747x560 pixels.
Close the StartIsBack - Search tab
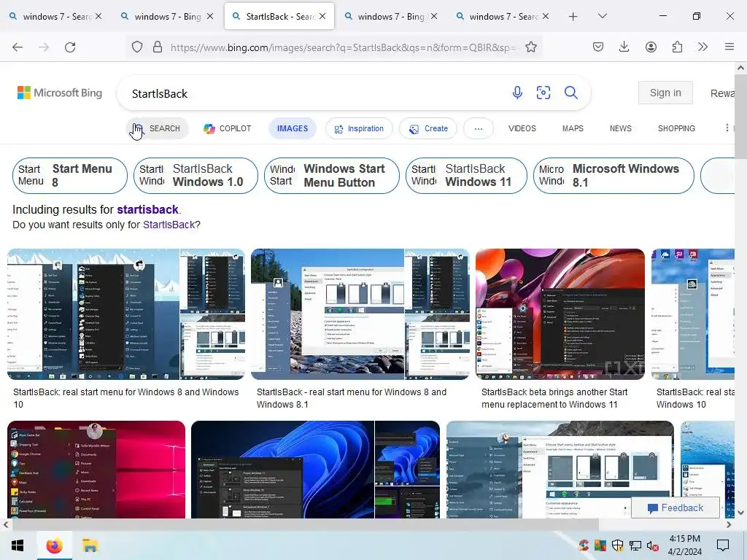point(322,16)
